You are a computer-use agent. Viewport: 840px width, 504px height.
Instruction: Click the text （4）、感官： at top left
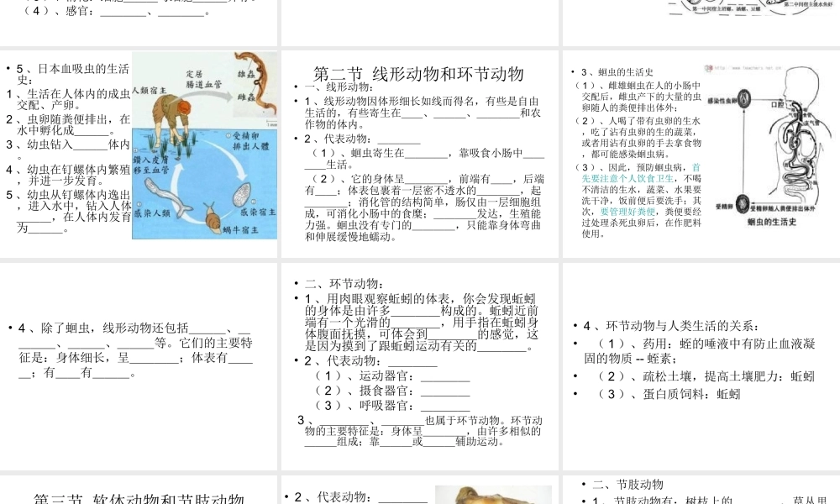pos(117,11)
